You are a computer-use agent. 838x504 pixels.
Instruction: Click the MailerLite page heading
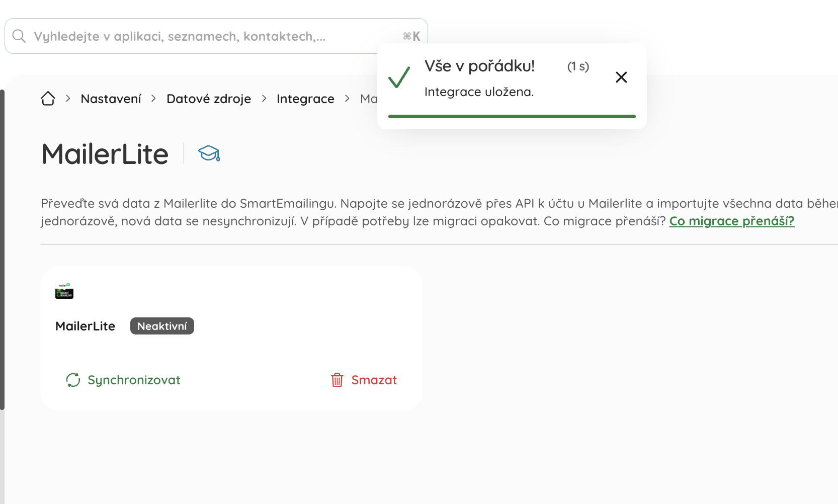pyautogui.click(x=105, y=154)
